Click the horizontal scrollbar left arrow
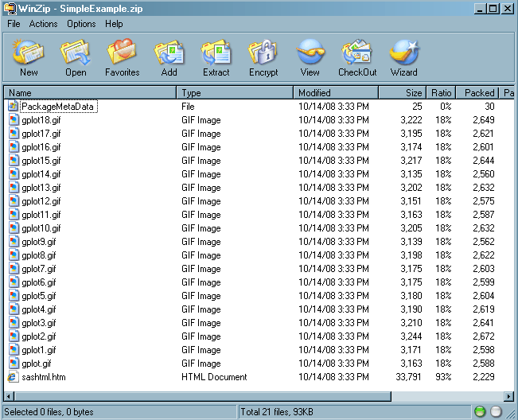 [x=9, y=396]
